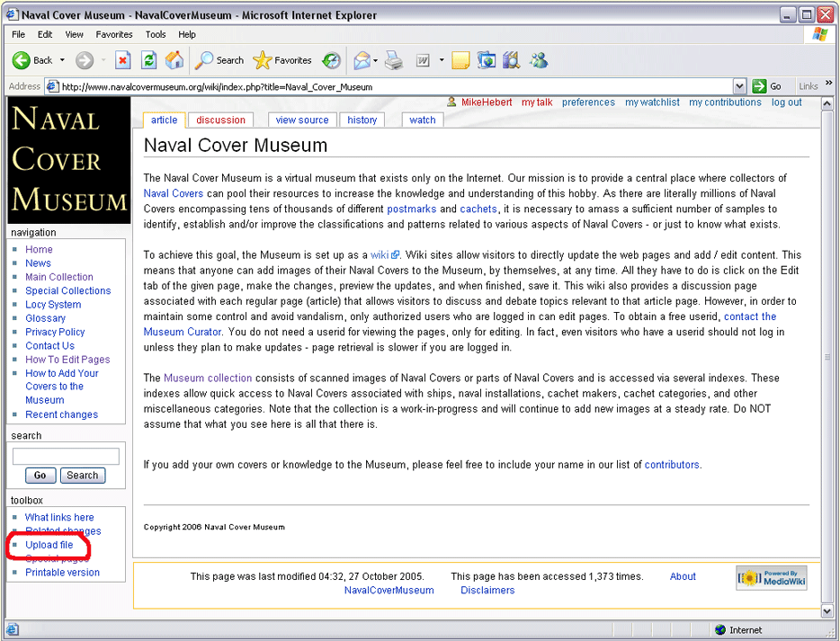Click the page's vertical scrollbar down arrow
Screen dimensions: 840x641
827,610
